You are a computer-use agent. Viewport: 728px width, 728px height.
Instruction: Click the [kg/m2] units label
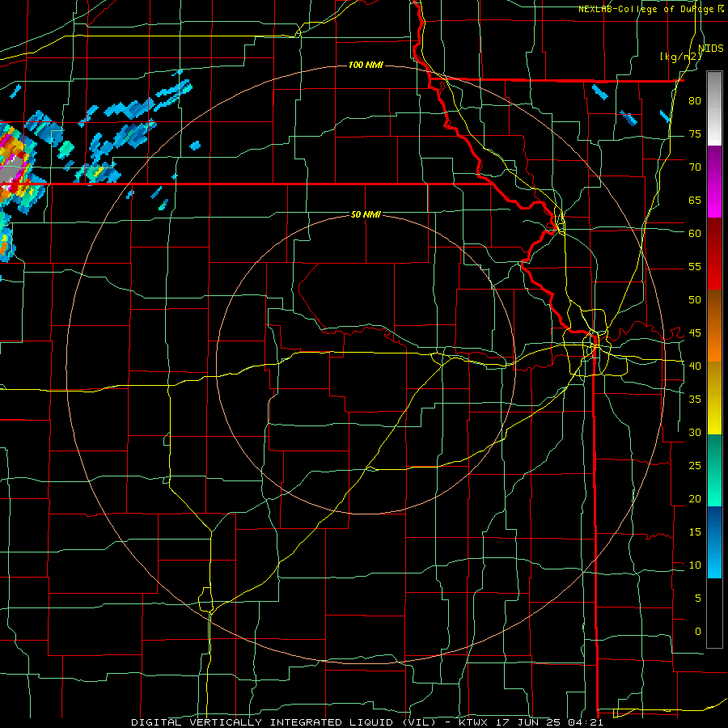[x=681, y=57]
